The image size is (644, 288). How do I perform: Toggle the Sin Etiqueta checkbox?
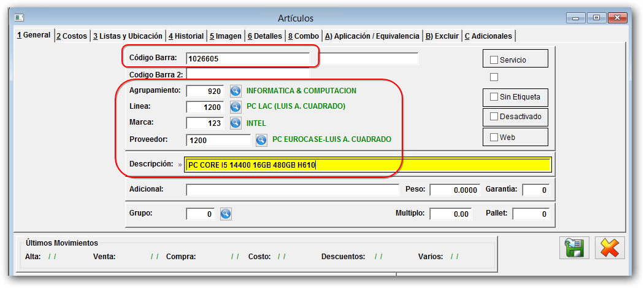[494, 97]
